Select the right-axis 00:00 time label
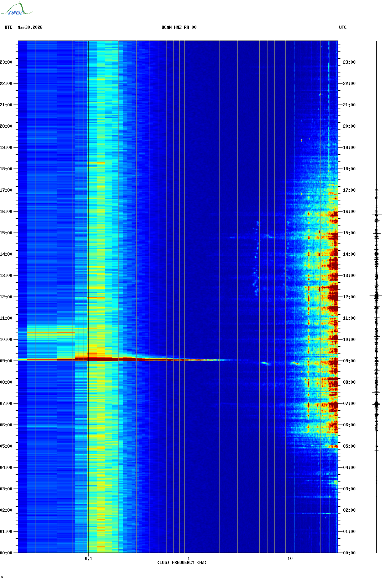The image size is (392, 581). [349, 553]
